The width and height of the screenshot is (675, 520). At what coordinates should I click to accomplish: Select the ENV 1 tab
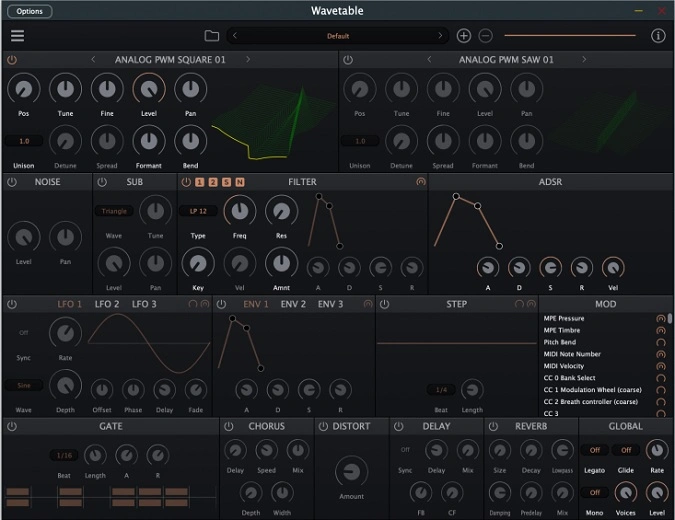pos(256,304)
